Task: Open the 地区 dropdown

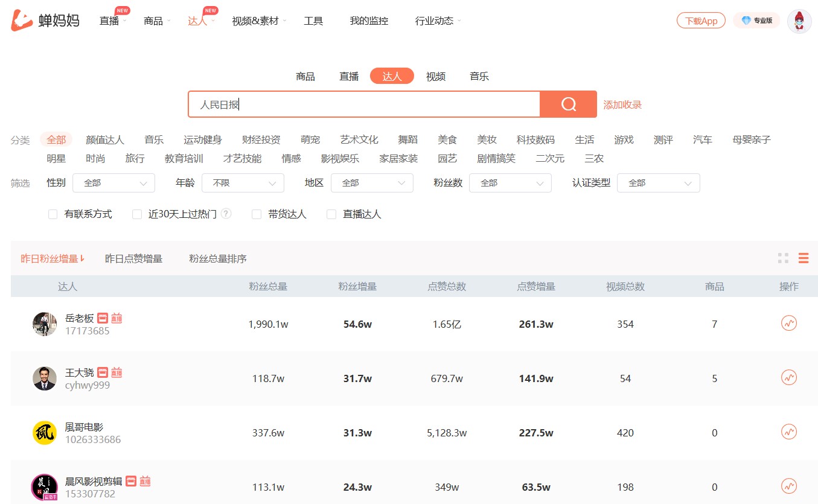Action: click(372, 183)
